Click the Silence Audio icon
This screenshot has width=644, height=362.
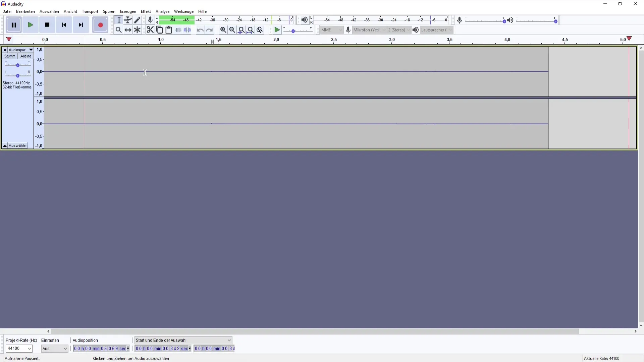(187, 30)
